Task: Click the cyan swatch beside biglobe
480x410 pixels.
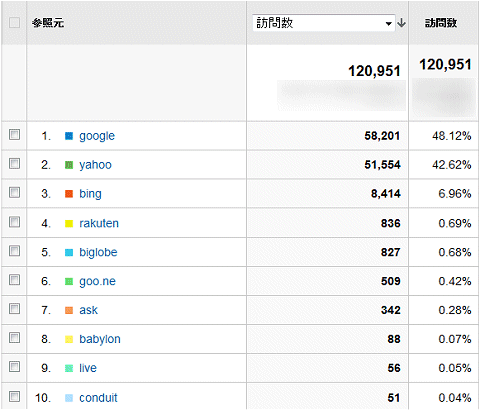Action: 69,253
